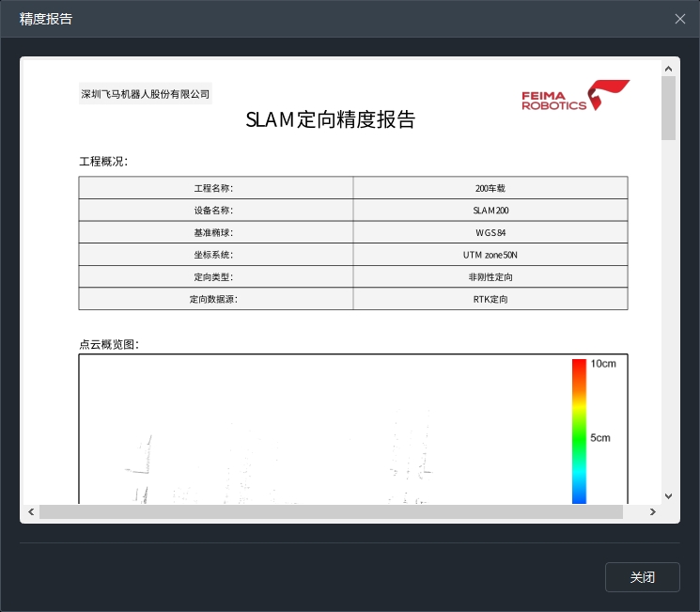Click the vertical scrollbar down arrow
The height and width of the screenshot is (612, 700).
668,495
